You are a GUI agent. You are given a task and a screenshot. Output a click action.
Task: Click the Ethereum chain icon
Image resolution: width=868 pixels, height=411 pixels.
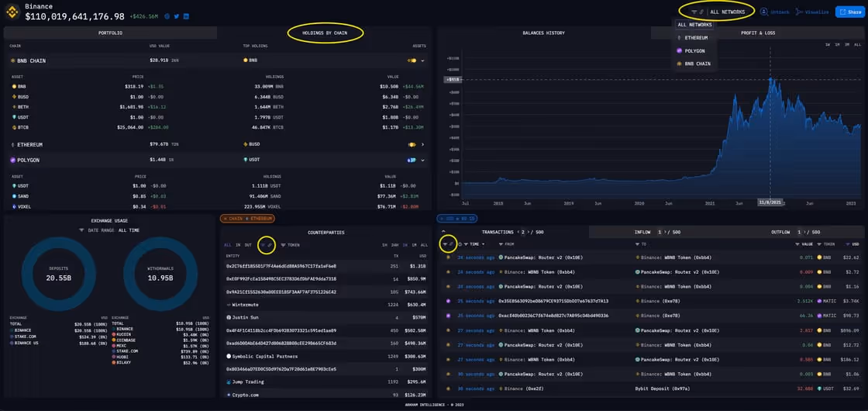[x=12, y=144]
